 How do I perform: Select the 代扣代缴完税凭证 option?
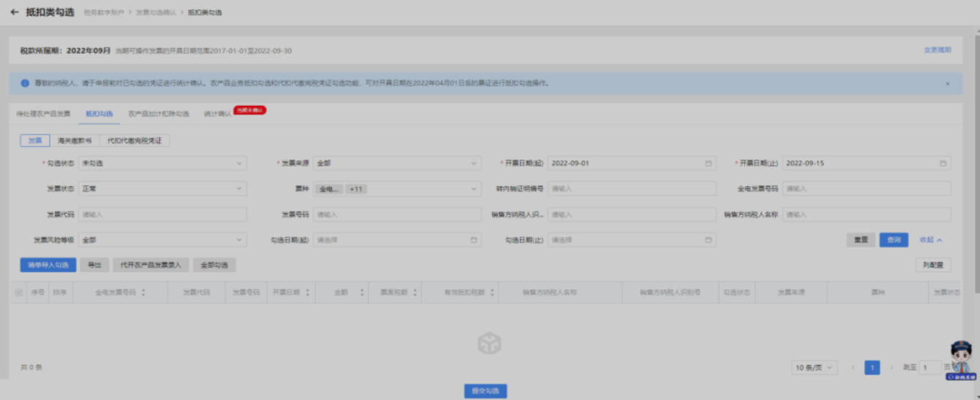(134, 141)
